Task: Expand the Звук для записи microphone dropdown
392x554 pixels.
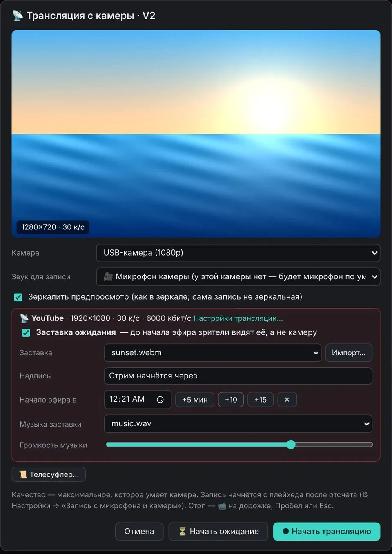Action: (238, 277)
